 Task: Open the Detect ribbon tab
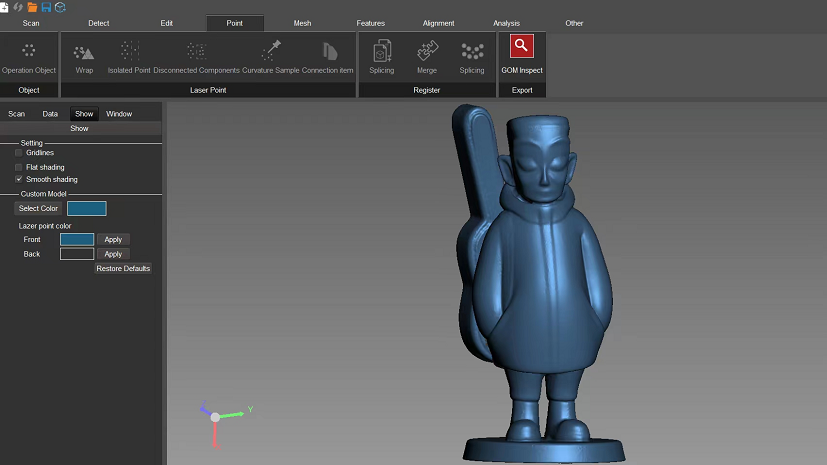(x=99, y=23)
